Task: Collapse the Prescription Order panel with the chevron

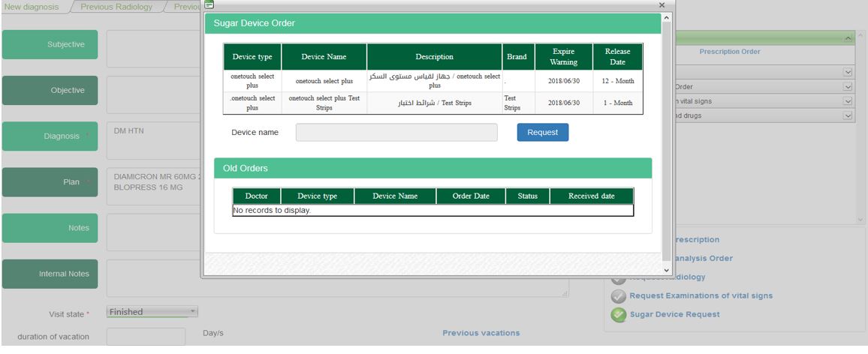Action: [x=848, y=37]
